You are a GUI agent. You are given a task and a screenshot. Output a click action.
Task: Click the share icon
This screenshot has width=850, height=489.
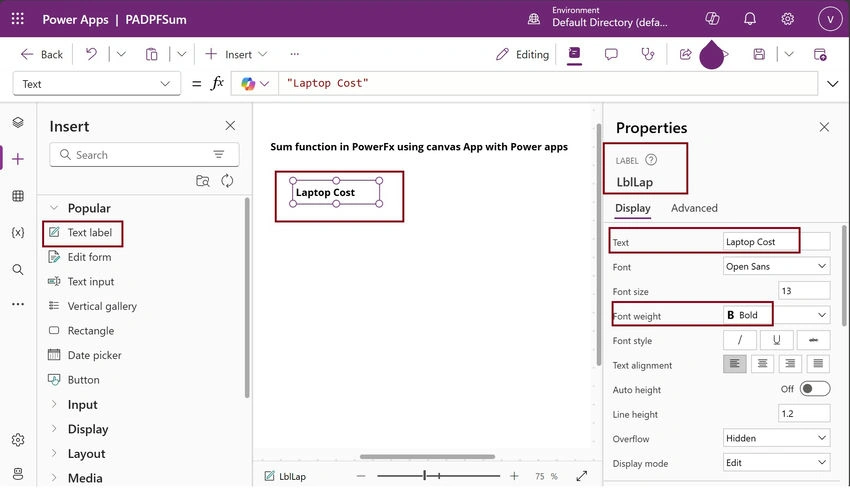685,54
